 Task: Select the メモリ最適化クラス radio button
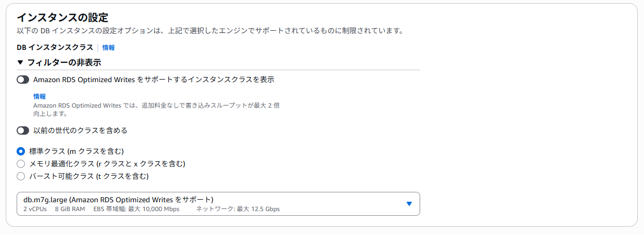tap(21, 164)
